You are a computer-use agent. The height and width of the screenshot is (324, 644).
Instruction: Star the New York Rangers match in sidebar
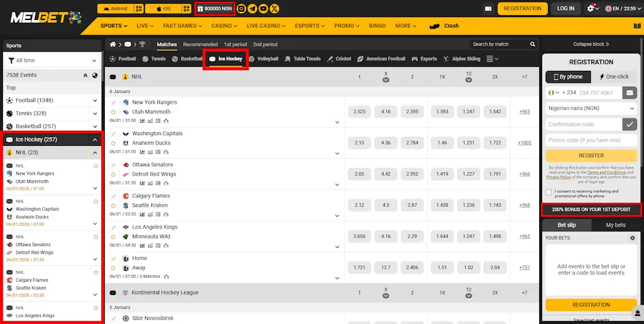(95, 166)
